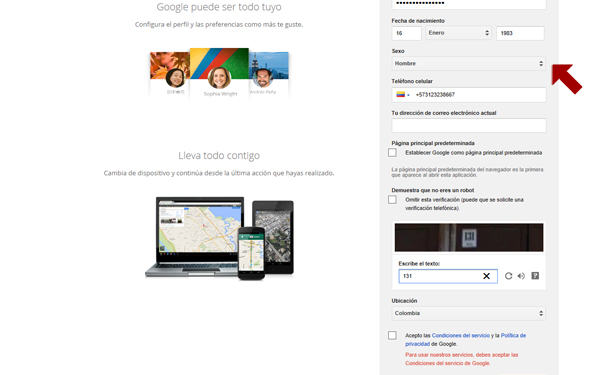
Task: Click the cell phone number field
Action: click(x=469, y=95)
